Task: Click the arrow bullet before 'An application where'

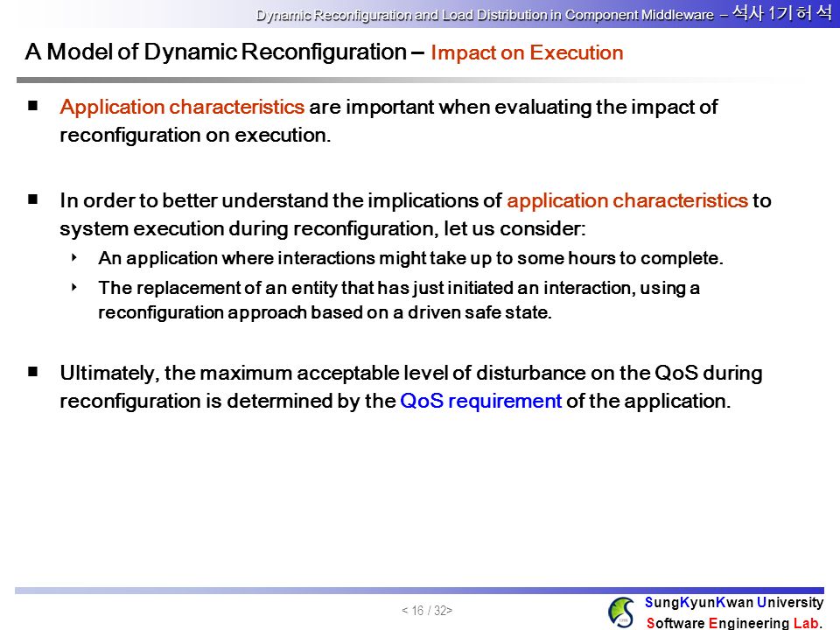Action: (74, 257)
